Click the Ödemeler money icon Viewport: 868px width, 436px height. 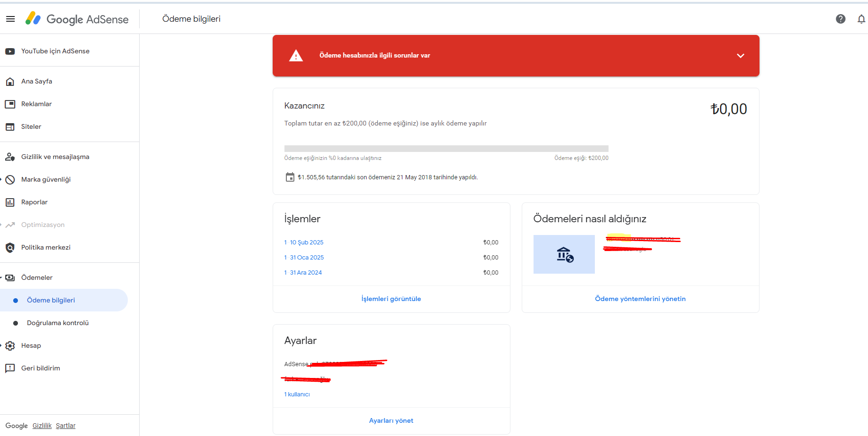(x=10, y=277)
